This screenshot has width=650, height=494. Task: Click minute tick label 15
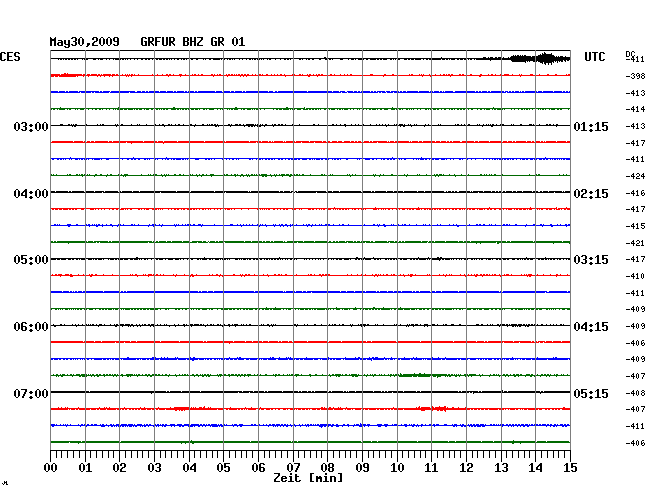pos(570,468)
